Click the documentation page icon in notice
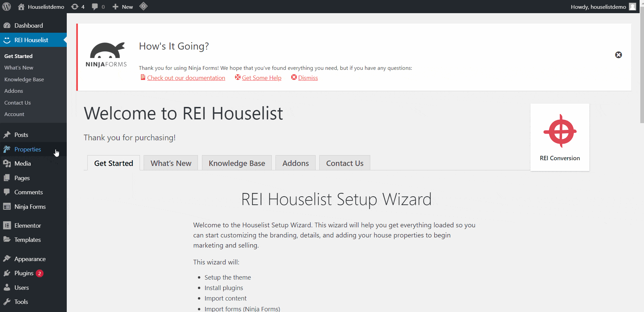644x312 pixels. pos(143,77)
